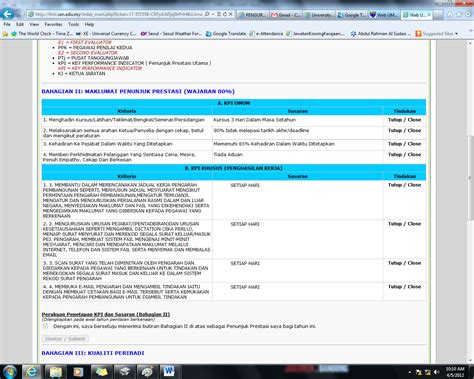The width and height of the screenshot is (474, 379).
Task: Tick the Dengan ini, saya bersetuju checkbox
Action: tap(45, 326)
